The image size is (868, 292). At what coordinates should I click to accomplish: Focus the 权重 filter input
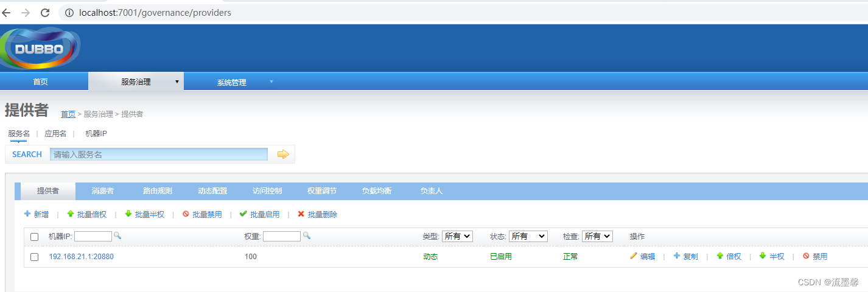pos(282,236)
